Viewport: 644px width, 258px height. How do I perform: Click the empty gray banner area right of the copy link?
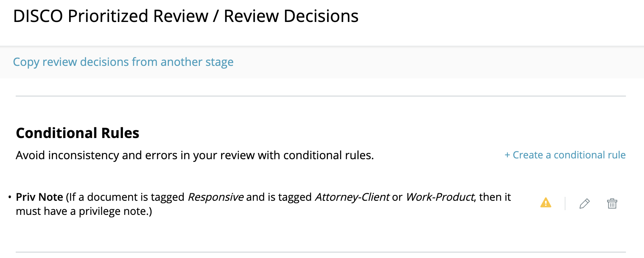[x=439, y=62]
